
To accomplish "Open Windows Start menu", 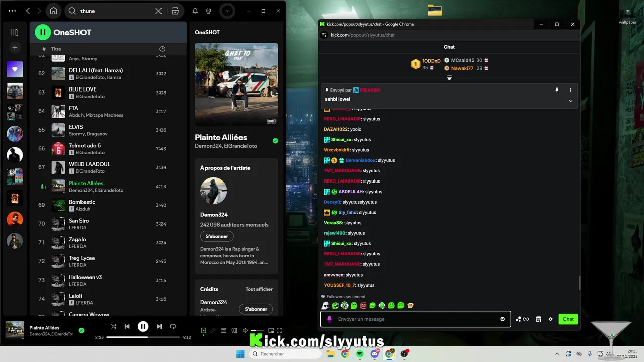I will pos(240,354).
